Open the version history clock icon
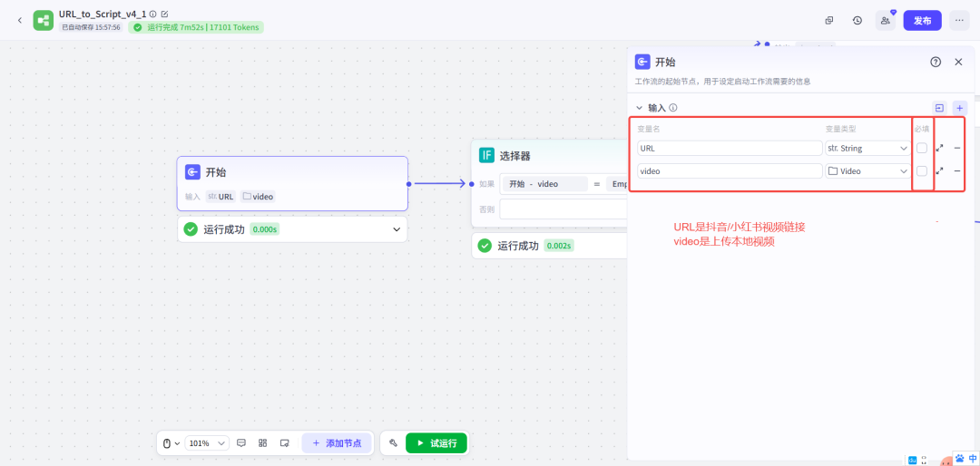Viewport: 980px width, 466px height. (857, 21)
